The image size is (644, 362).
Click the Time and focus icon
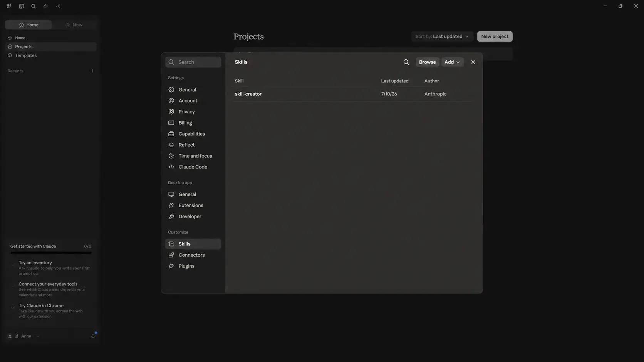click(171, 156)
